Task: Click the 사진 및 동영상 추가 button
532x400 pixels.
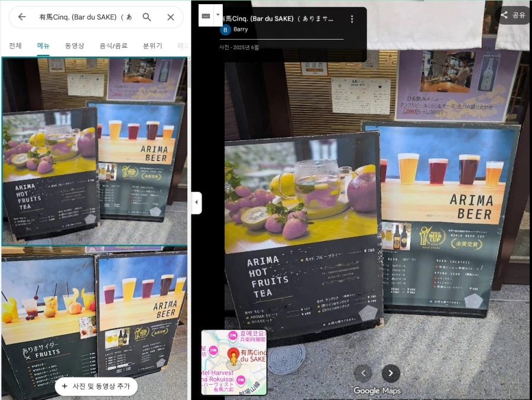Action: click(x=96, y=386)
